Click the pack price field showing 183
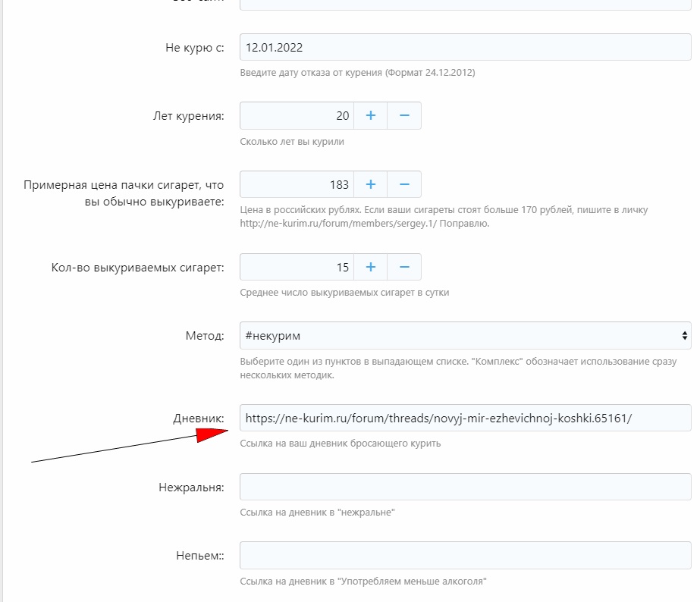 [x=297, y=184]
